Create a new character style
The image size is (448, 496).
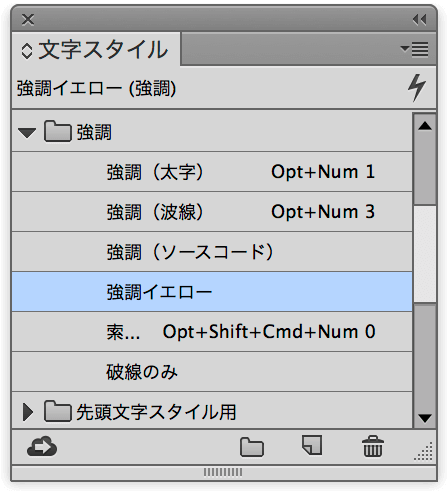point(312,445)
